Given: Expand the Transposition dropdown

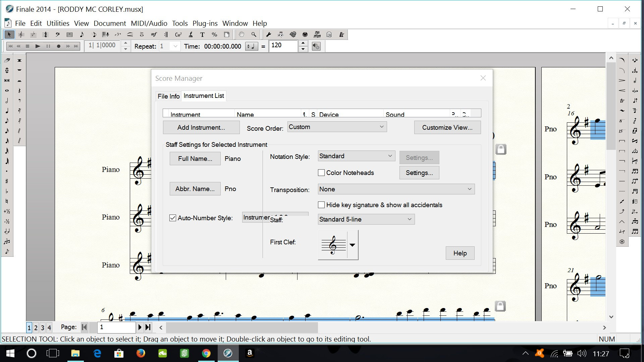Looking at the screenshot, I should (396, 189).
